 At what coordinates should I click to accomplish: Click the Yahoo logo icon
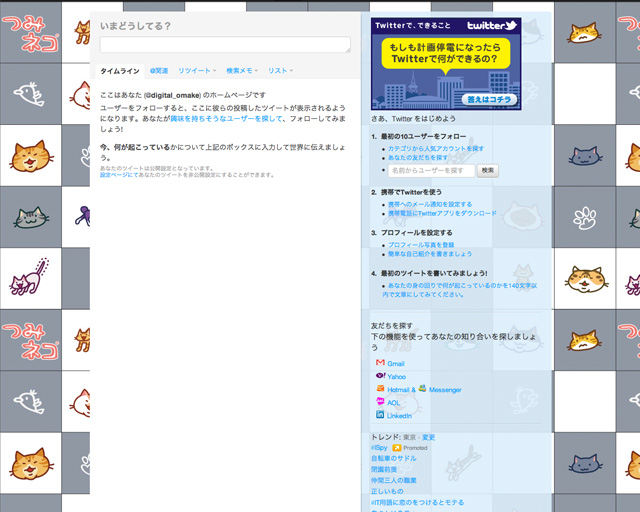(x=380, y=376)
